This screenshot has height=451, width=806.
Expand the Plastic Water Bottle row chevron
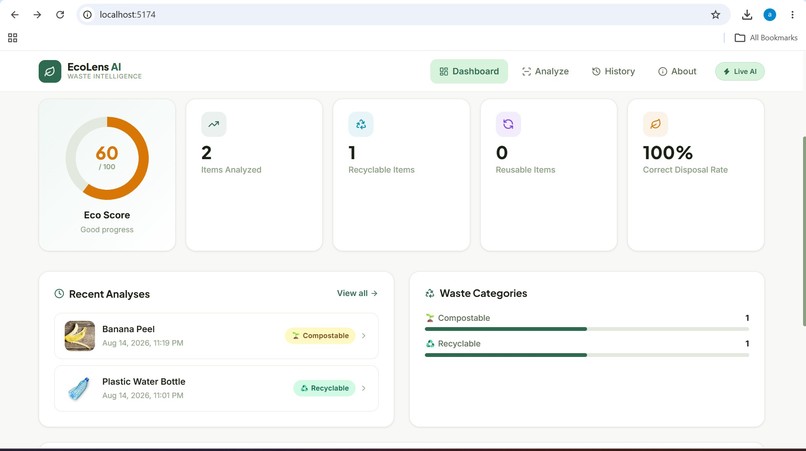point(363,388)
